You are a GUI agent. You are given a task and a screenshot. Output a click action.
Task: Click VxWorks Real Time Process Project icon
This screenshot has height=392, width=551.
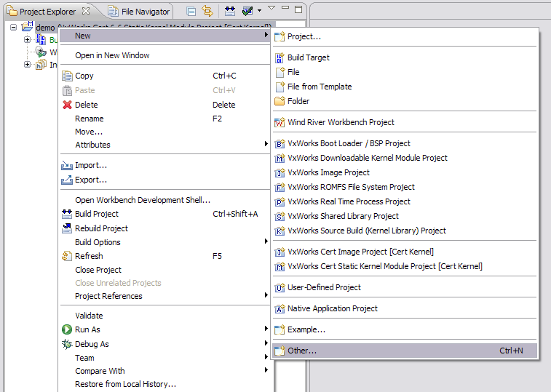pos(280,201)
